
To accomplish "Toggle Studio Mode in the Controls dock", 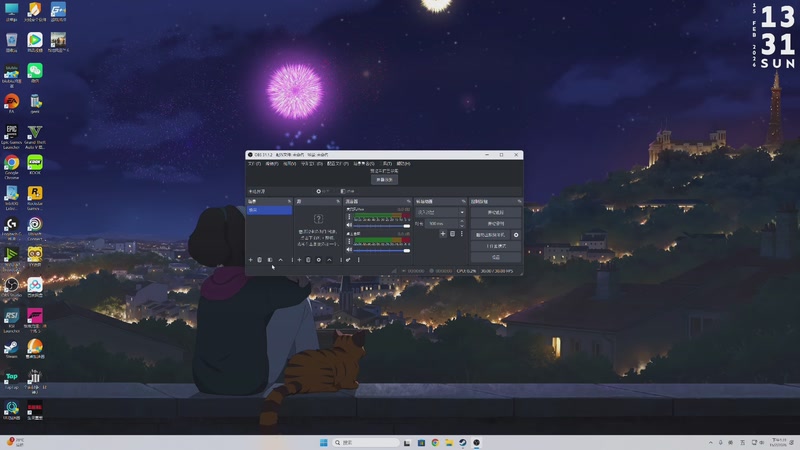I will coord(495,246).
